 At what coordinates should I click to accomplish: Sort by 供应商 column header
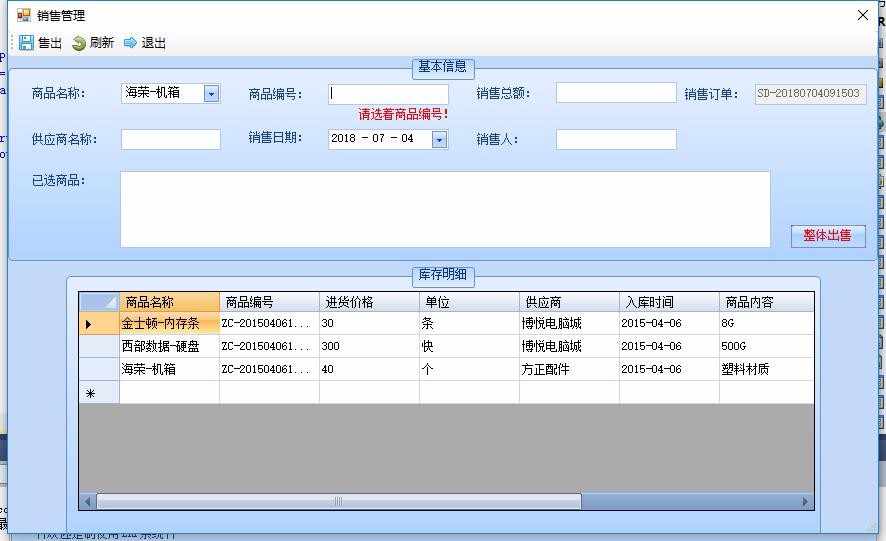[570, 302]
